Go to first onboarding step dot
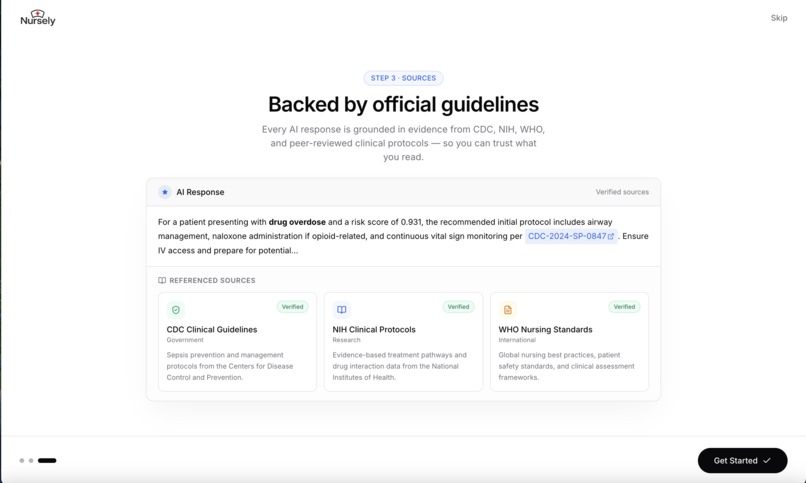This screenshot has height=483, width=806. pyautogui.click(x=22, y=460)
